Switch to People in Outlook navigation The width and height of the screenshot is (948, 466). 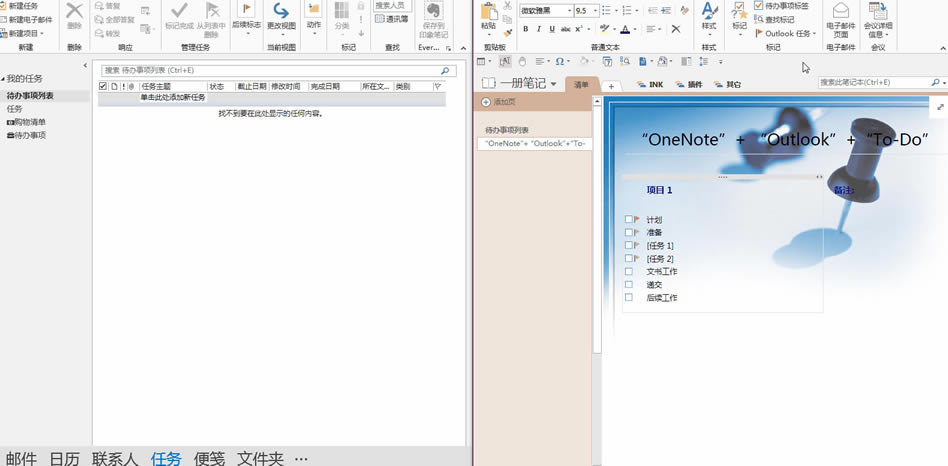(115, 459)
